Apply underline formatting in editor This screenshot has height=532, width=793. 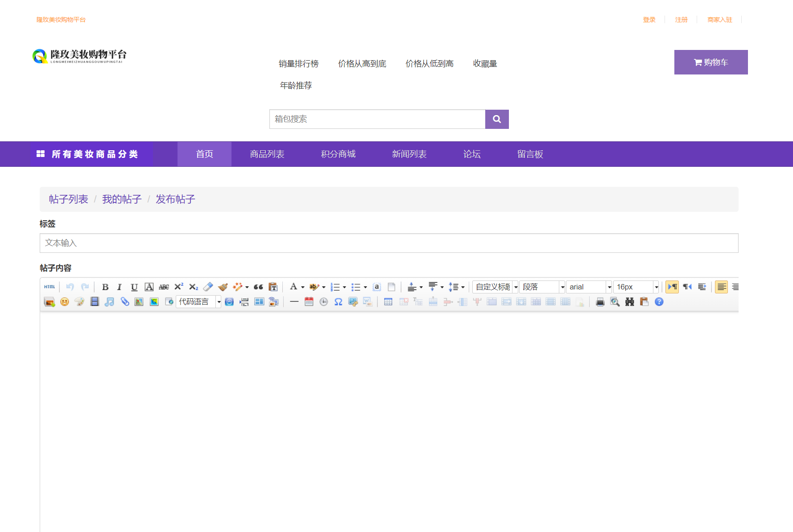coord(134,287)
